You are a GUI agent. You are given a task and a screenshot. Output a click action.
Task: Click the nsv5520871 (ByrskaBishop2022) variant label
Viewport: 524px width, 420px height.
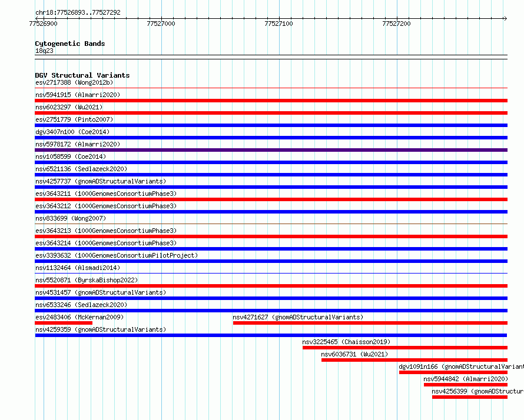coord(87,280)
